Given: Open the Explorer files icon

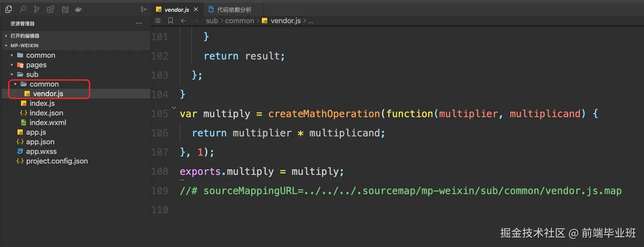Looking at the screenshot, I should pos(8,9).
